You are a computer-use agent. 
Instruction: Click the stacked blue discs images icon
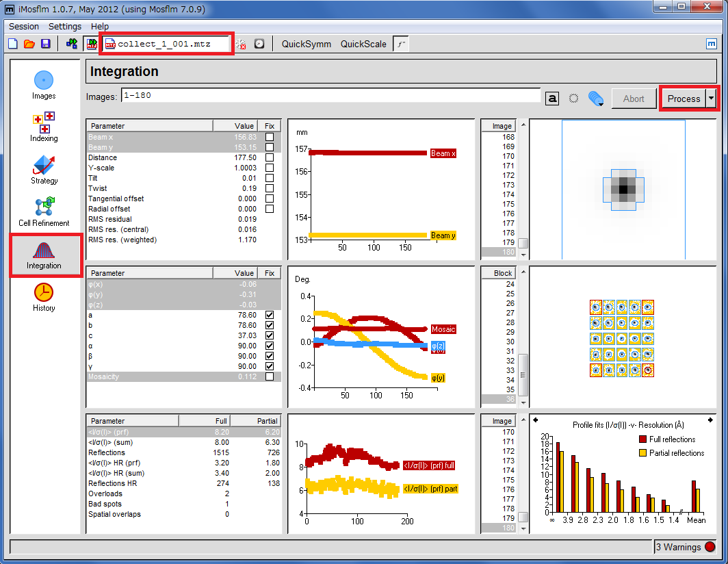(595, 99)
